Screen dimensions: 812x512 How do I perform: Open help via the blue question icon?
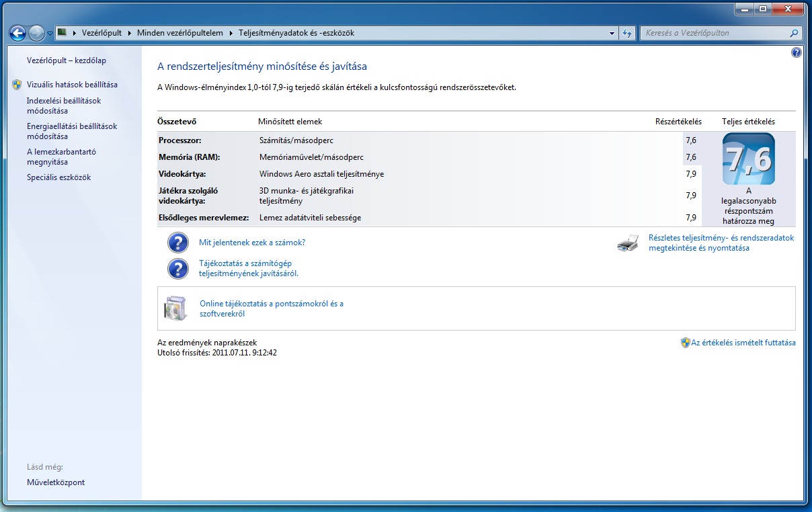(x=797, y=52)
